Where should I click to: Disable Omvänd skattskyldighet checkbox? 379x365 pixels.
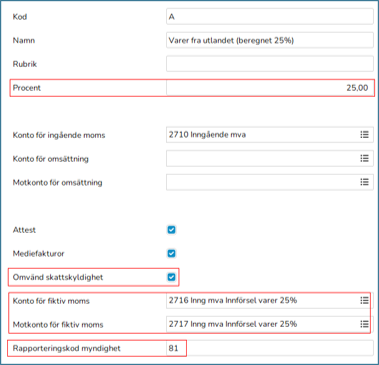(x=171, y=277)
